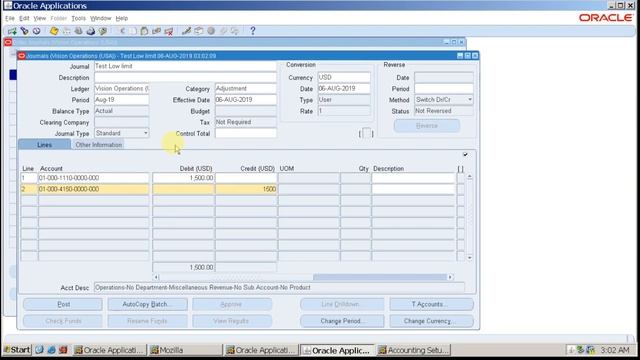Click the Edit Field pencil toolbar icon
This screenshot has height=360, width=640.
point(187,31)
